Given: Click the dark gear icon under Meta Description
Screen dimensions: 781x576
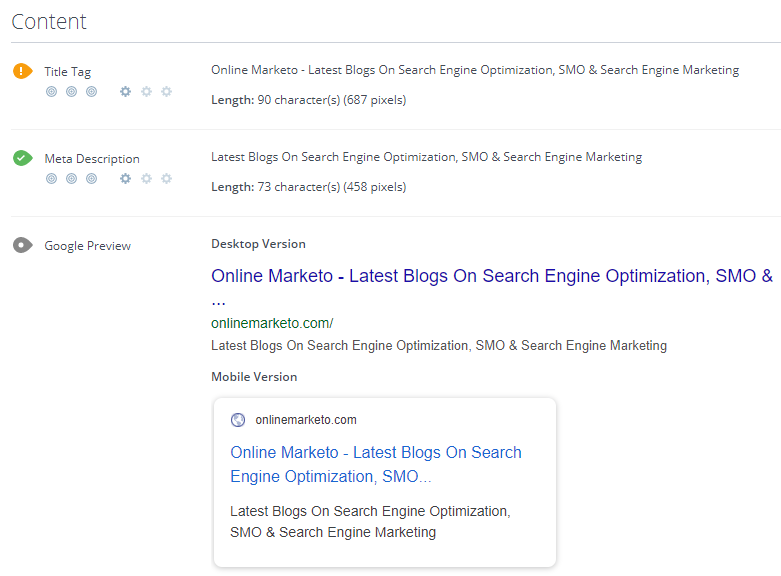Looking at the screenshot, I should point(125,179).
